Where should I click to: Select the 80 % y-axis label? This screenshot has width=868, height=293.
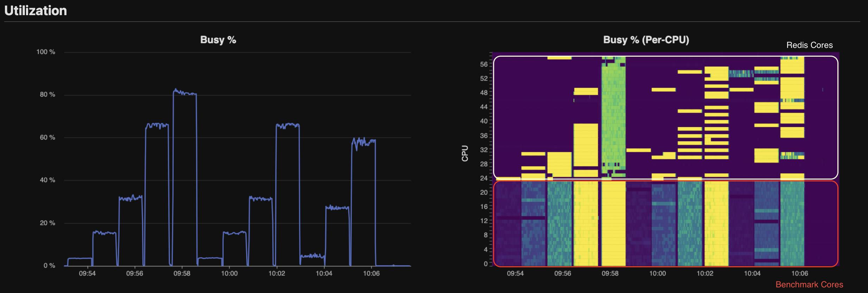pyautogui.click(x=47, y=94)
